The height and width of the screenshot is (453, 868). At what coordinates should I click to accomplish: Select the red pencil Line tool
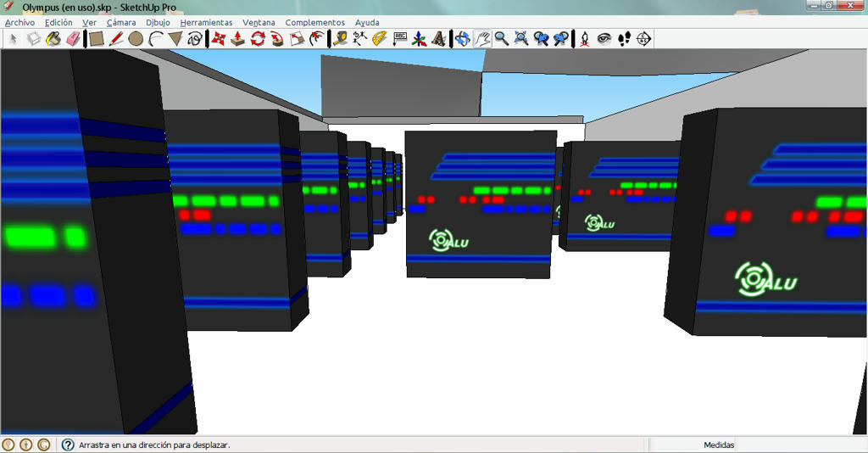pyautogui.click(x=116, y=39)
